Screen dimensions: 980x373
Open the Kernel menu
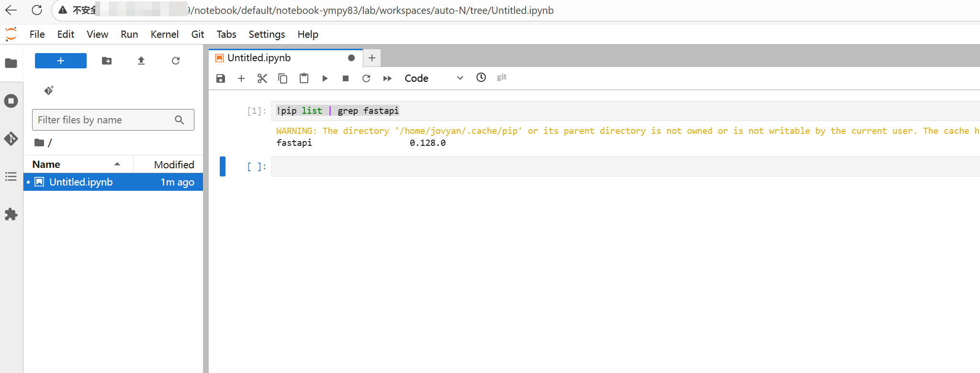pos(164,34)
